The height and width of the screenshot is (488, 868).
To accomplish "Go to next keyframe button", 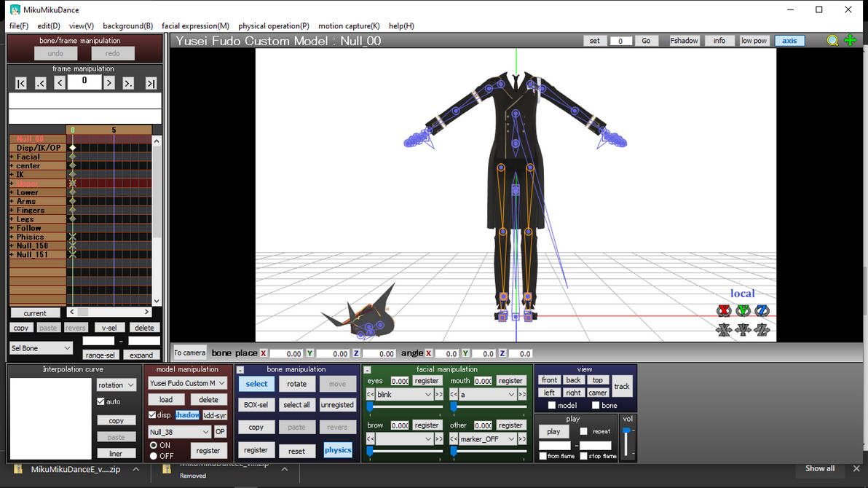I will [128, 83].
